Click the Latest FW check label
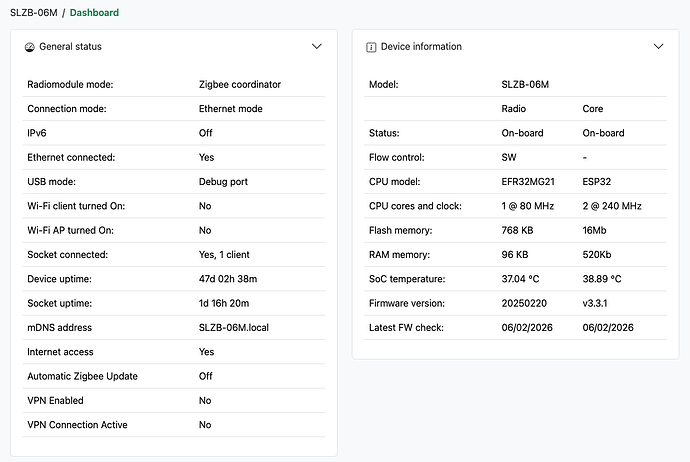The width and height of the screenshot is (690, 462). 406,327
